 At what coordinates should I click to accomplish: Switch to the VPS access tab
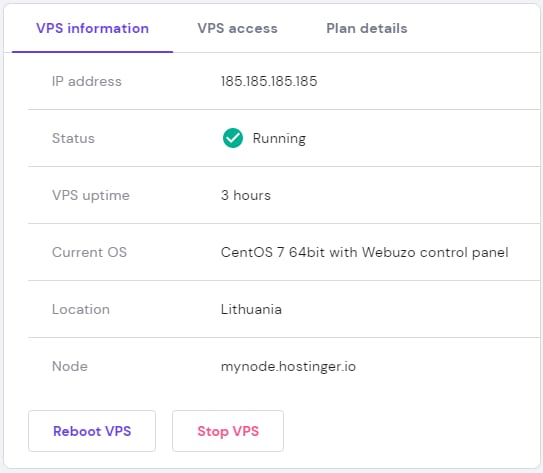click(x=237, y=28)
